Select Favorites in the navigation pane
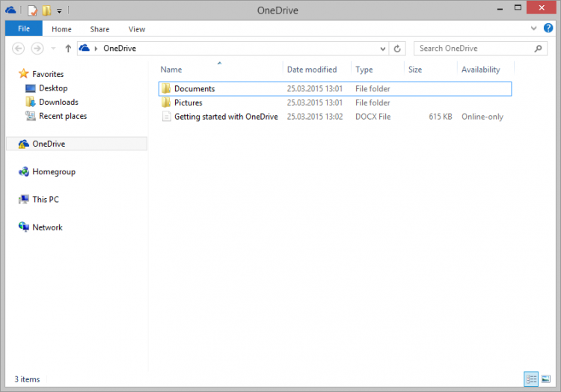This screenshot has height=392, width=561. [x=48, y=74]
